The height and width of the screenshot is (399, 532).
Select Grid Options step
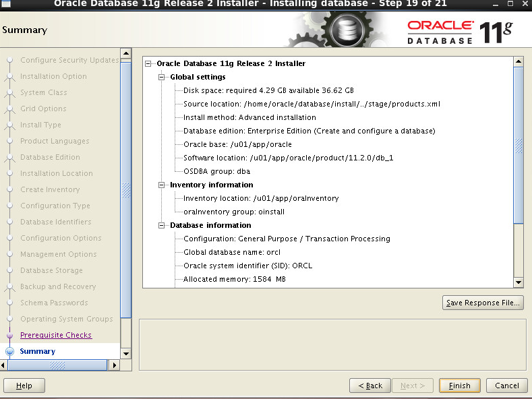coord(43,109)
